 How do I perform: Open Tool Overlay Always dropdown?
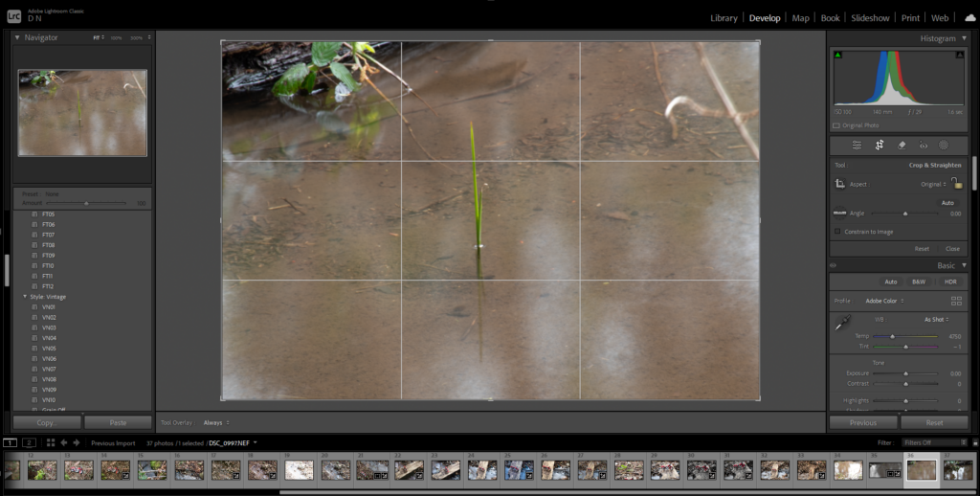tap(216, 423)
